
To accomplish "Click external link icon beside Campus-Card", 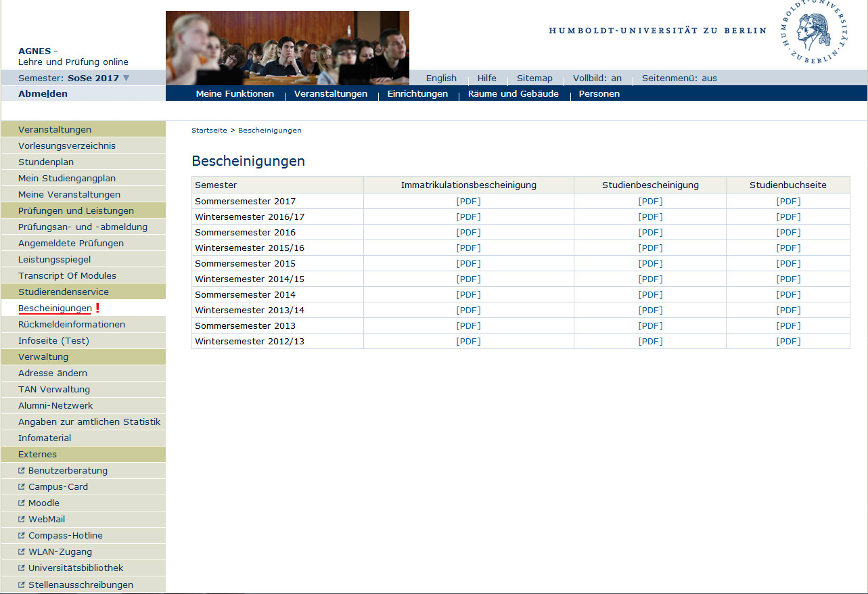I will pyautogui.click(x=22, y=486).
